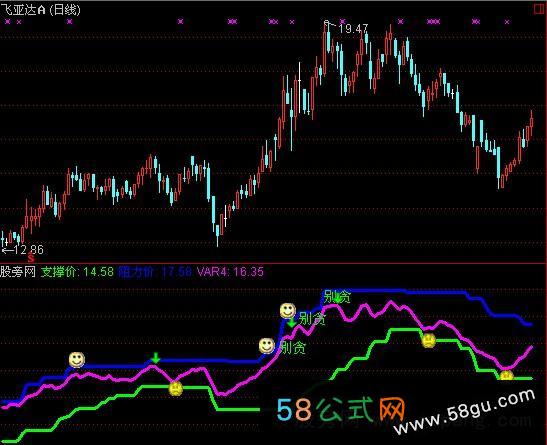Click the 支撑价: 14.58 indicator readout
Screen dimensions: 547x445
77,272
